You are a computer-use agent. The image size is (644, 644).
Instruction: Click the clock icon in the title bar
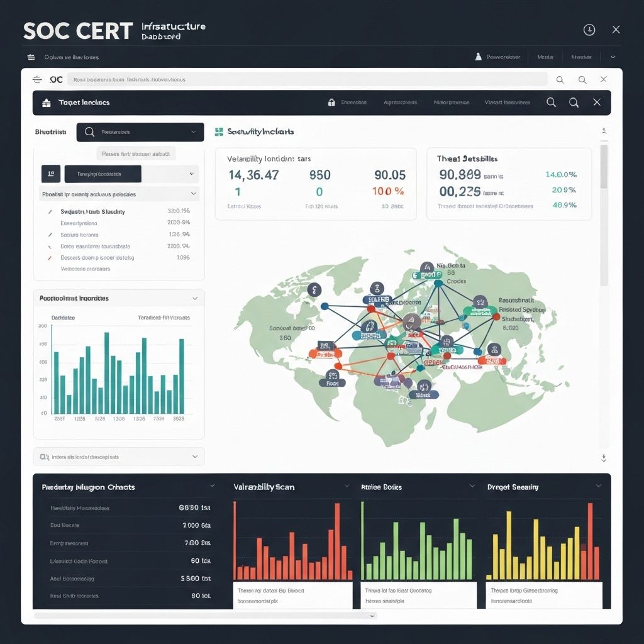(589, 30)
